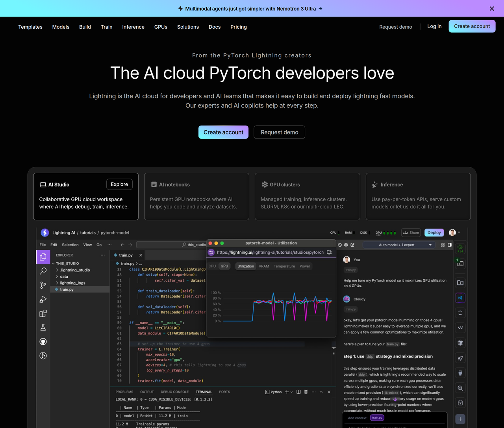This screenshot has height=428, width=504.
Task: Open the lightning folder icon in right sidebar
Action: point(460,282)
